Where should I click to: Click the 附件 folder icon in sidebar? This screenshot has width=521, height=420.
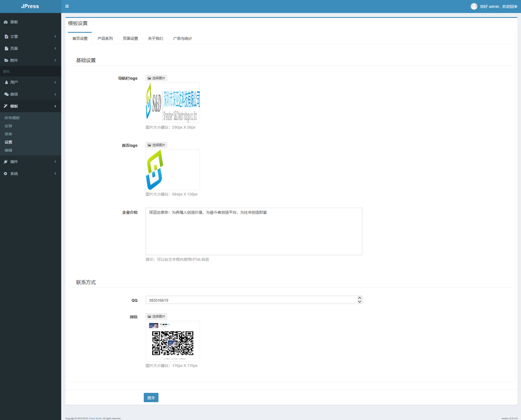pyautogui.click(x=6, y=60)
